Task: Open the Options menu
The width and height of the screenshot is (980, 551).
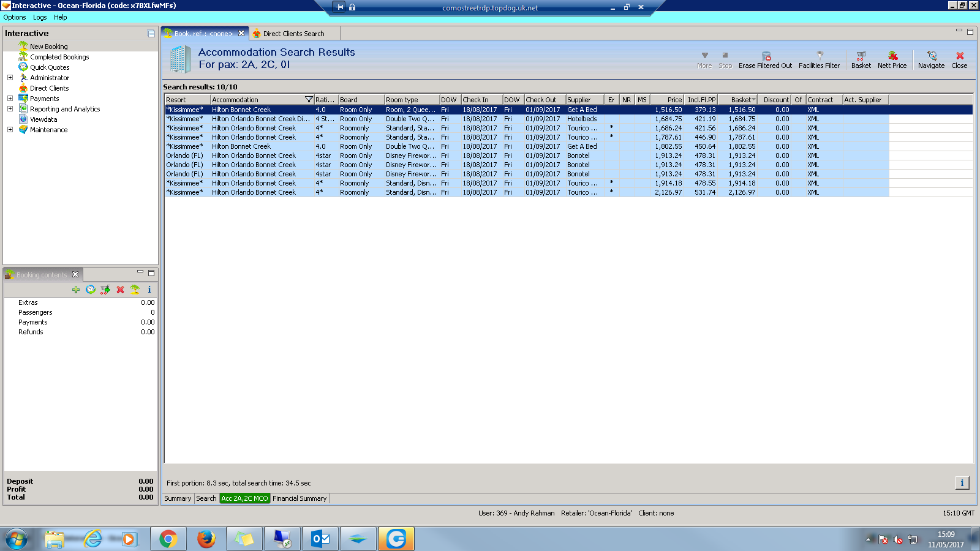Action: click(15, 17)
